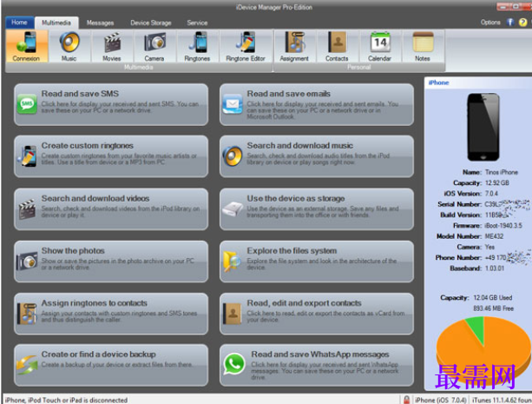This screenshot has height=404, width=532.
Task: Switch to the Home tab
Action: (19, 23)
